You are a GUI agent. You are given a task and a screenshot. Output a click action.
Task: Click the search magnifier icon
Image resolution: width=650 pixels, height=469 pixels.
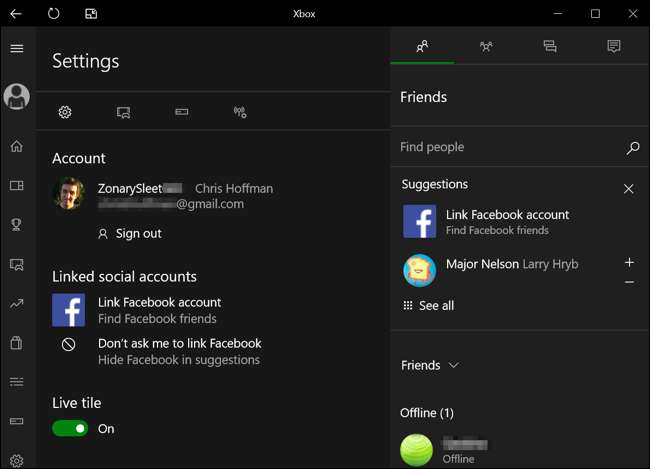pos(633,148)
